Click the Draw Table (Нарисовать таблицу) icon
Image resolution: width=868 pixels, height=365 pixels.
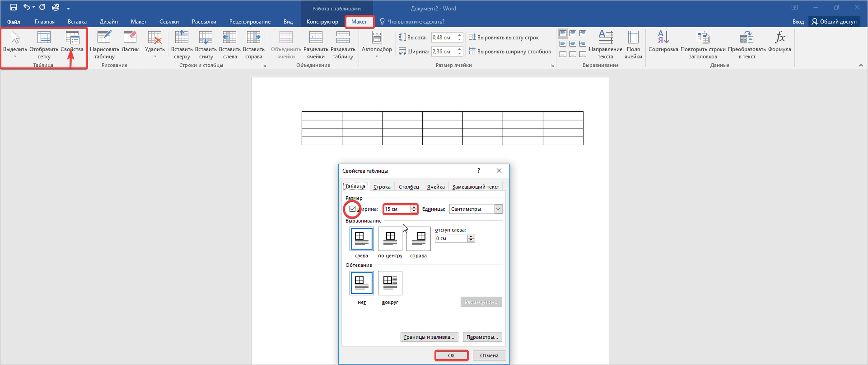coord(104,38)
